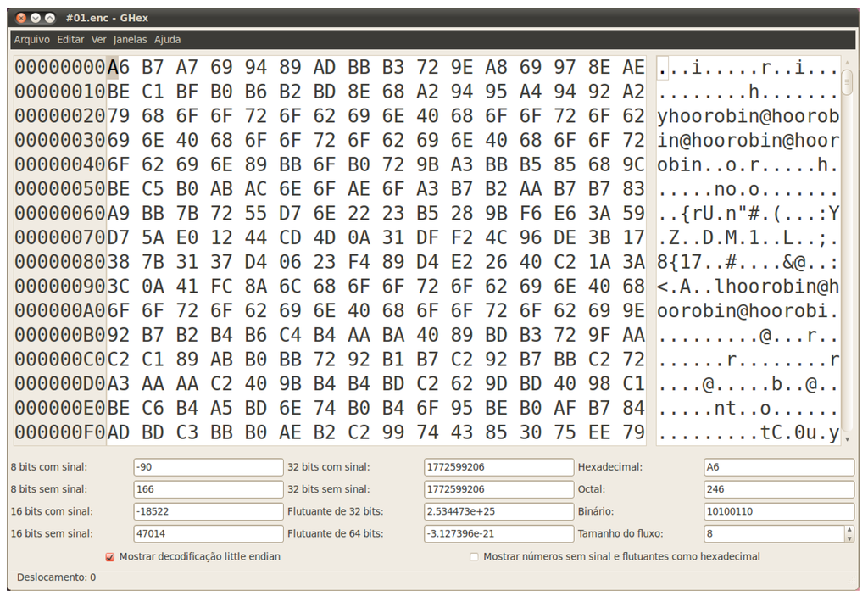Select first byte A6 in hex view

(119, 67)
